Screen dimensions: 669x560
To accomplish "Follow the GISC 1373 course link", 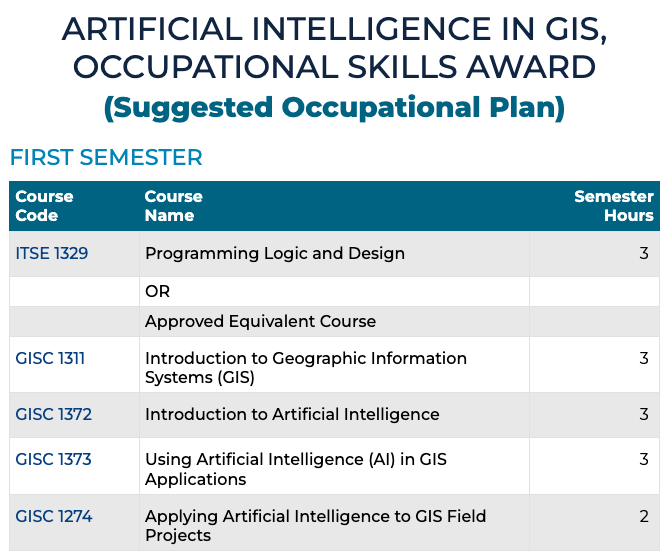I will tap(53, 460).
